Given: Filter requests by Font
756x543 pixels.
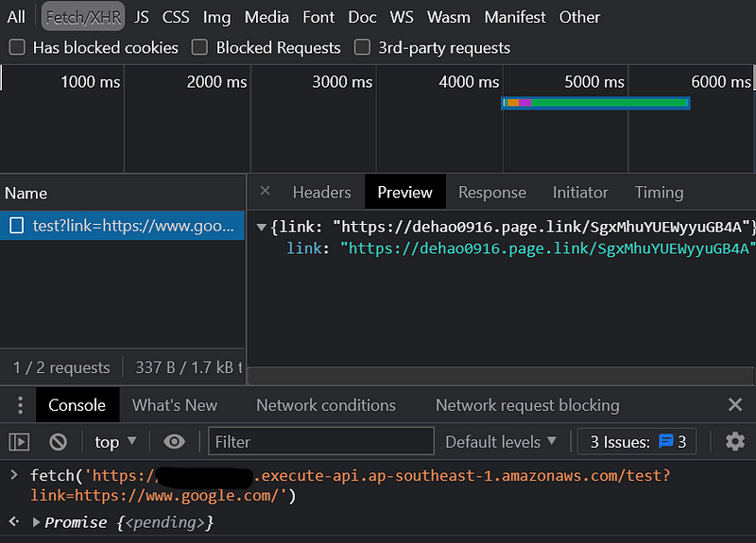Looking at the screenshot, I should coord(318,17).
